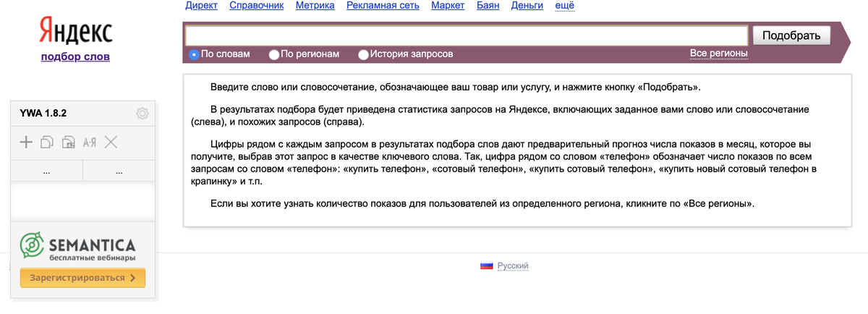
Task: Click the YWA copy with frequency icon
Action: 69,142
